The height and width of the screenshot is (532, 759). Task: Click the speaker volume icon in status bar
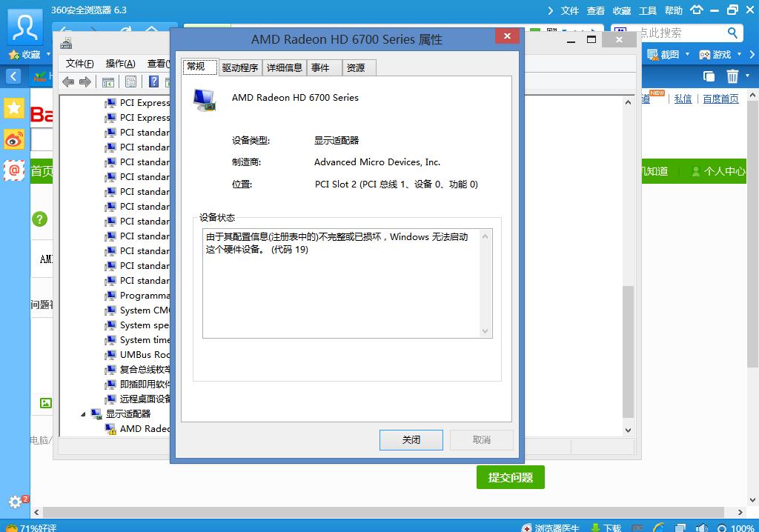coord(703,528)
